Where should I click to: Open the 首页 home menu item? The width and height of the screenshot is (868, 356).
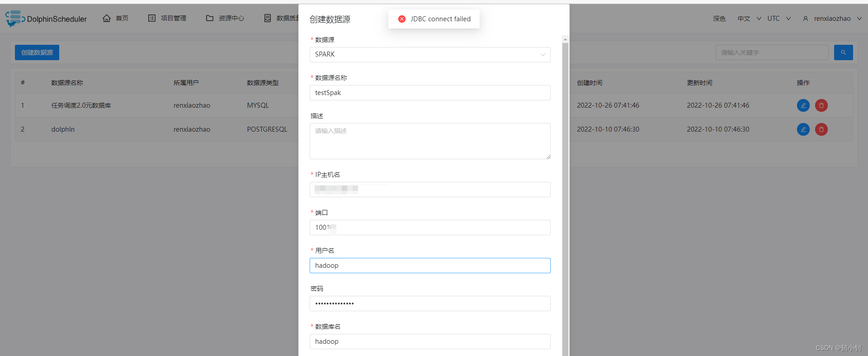pyautogui.click(x=116, y=18)
